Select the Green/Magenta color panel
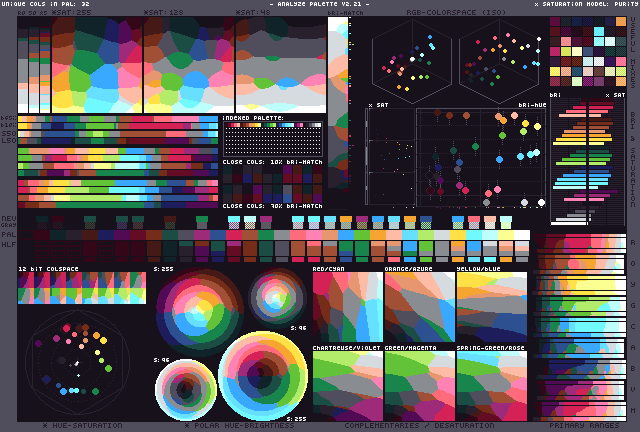640x432 pixels. pyautogui.click(x=419, y=384)
